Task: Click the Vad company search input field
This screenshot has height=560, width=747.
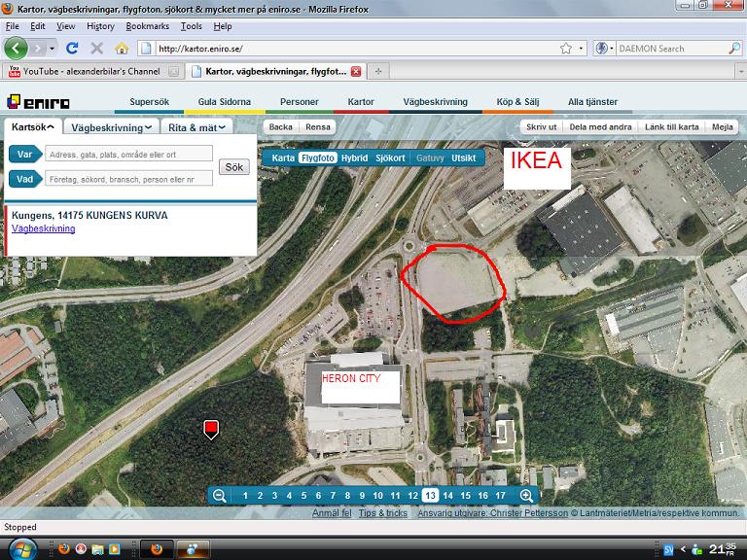Action: click(128, 179)
